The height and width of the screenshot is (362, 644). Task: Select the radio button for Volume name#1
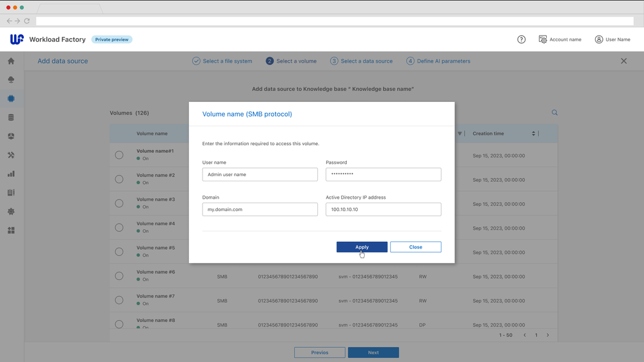point(119,155)
